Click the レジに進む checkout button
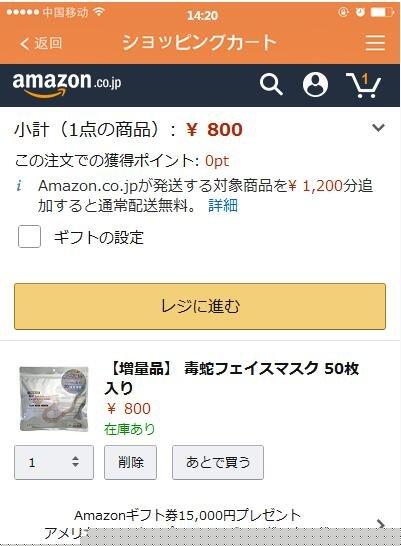The height and width of the screenshot is (546, 401). (200, 306)
